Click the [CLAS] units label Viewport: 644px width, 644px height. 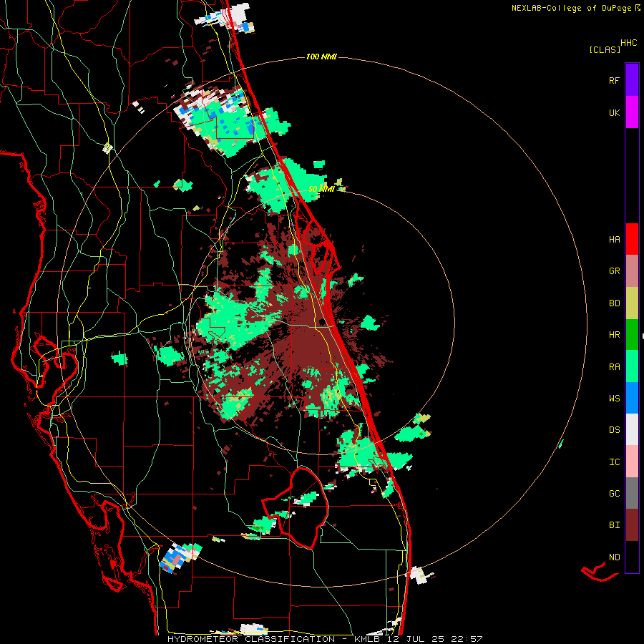coord(605,50)
